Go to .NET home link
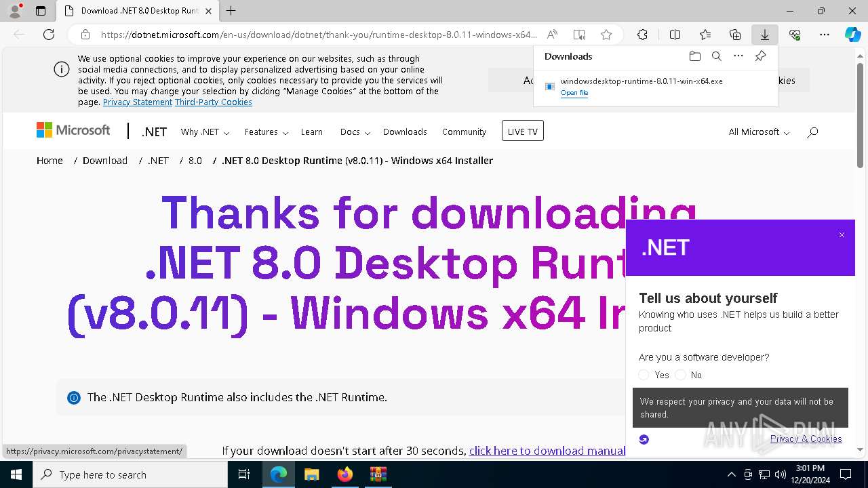This screenshot has height=488, width=868. click(154, 132)
